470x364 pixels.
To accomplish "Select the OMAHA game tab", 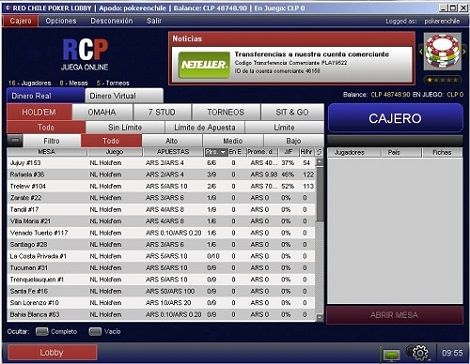I will point(102,112).
